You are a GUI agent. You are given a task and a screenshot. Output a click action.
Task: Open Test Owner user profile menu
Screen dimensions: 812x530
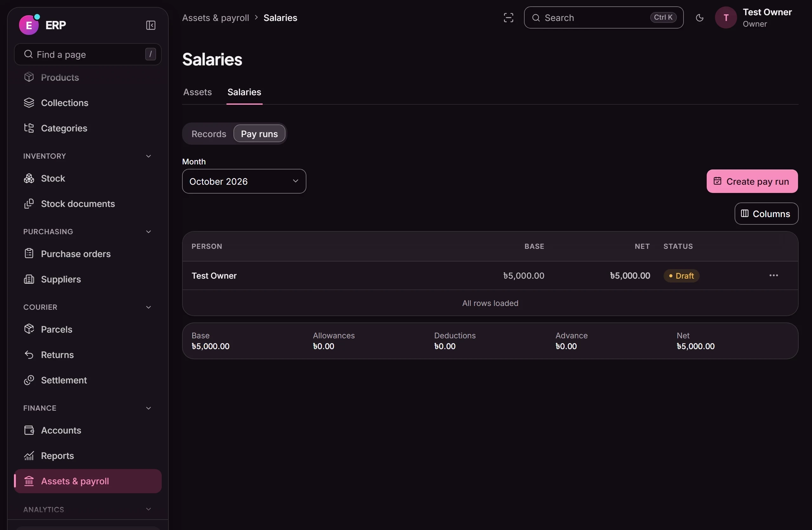[754, 18]
